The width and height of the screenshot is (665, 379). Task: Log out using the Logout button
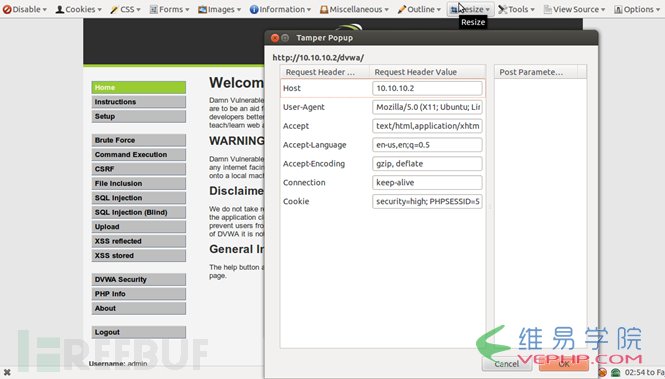[139, 332]
